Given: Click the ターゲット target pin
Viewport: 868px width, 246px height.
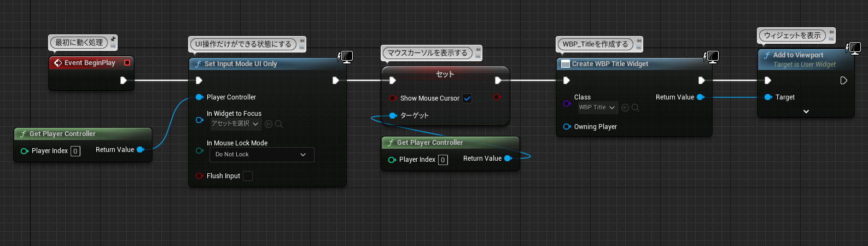Looking at the screenshot, I should tap(392, 115).
